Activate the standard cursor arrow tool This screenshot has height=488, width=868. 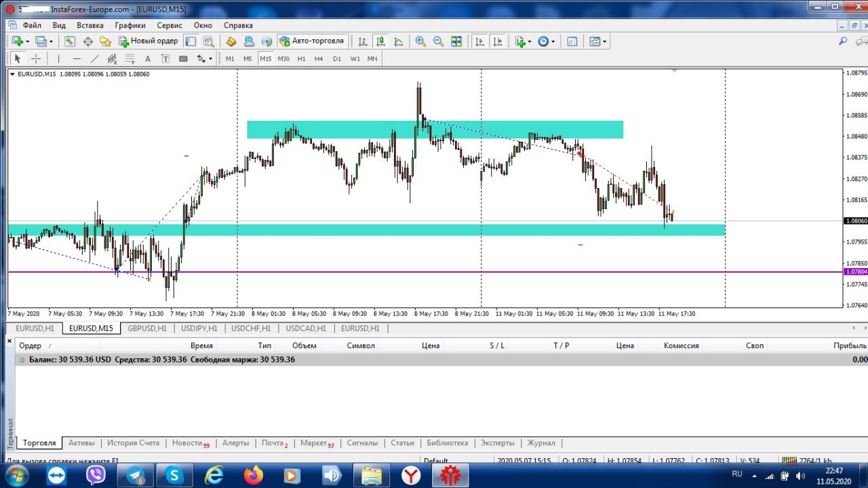point(18,59)
